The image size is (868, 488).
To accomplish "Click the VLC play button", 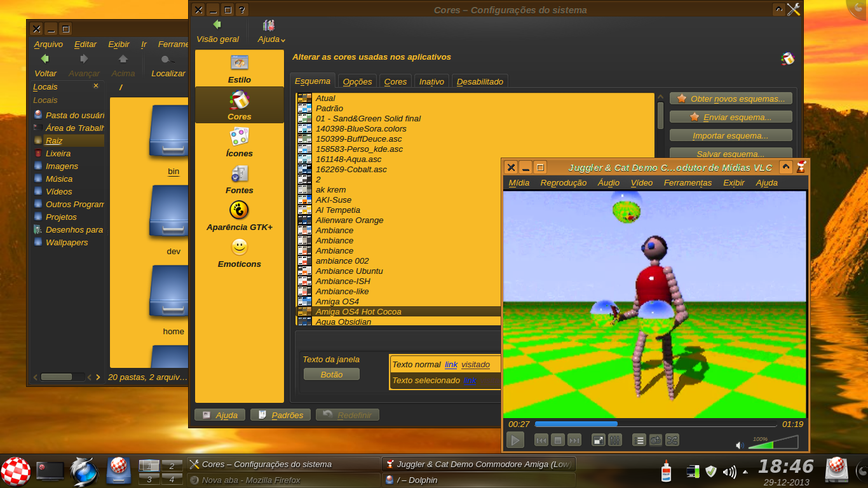I will (x=515, y=440).
